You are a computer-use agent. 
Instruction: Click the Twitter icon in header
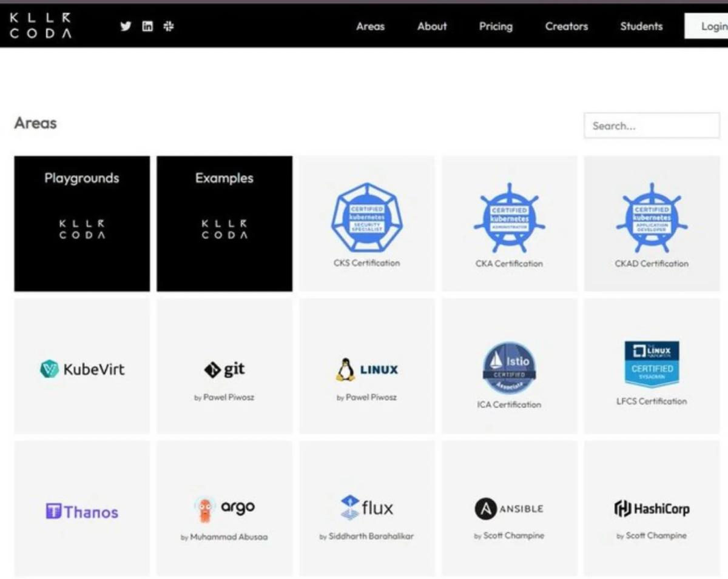coord(126,26)
